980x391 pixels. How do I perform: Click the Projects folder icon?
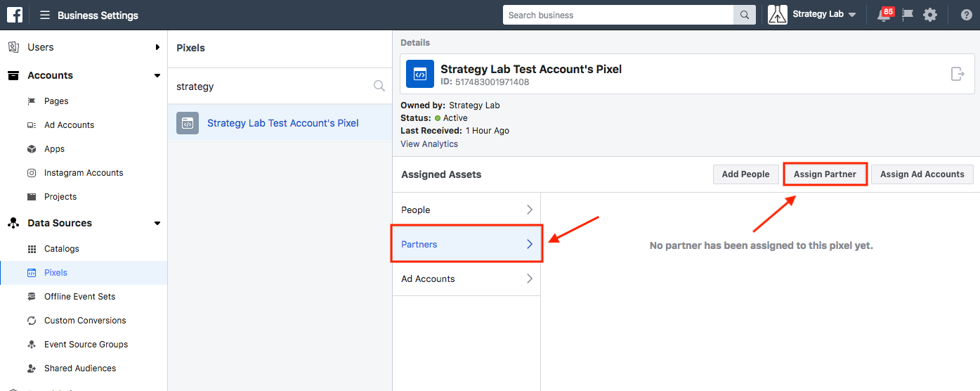(32, 197)
